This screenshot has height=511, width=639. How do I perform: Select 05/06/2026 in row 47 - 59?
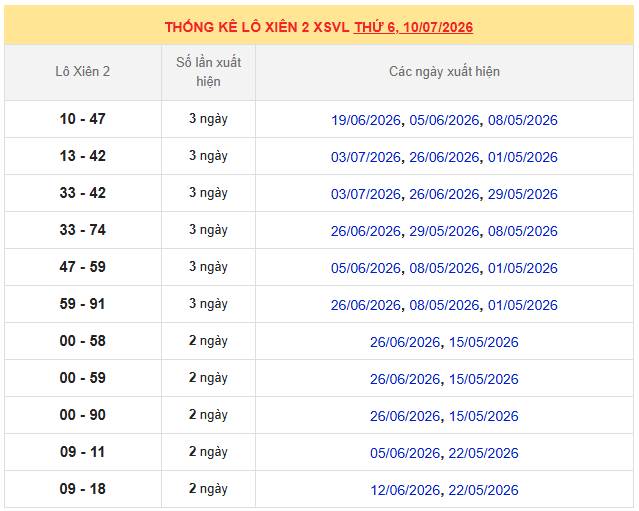click(x=366, y=268)
